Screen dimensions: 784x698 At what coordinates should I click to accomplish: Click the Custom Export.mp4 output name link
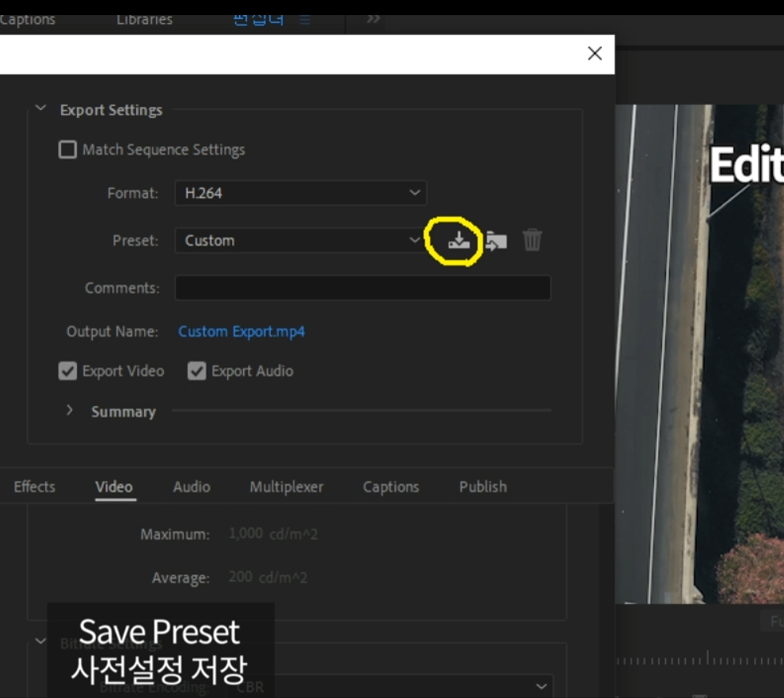pyautogui.click(x=242, y=332)
